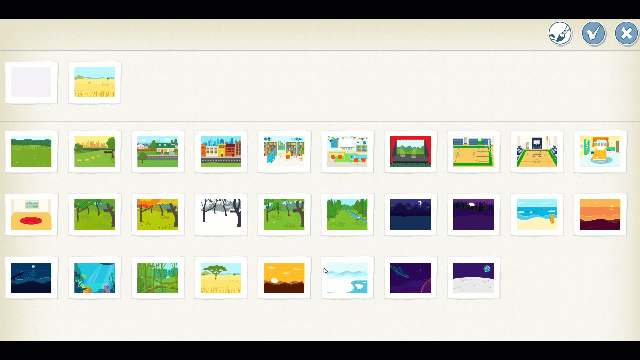This screenshot has width=640, height=360.
Task: Pick the outer space with ringed planet
Action: click(x=411, y=278)
